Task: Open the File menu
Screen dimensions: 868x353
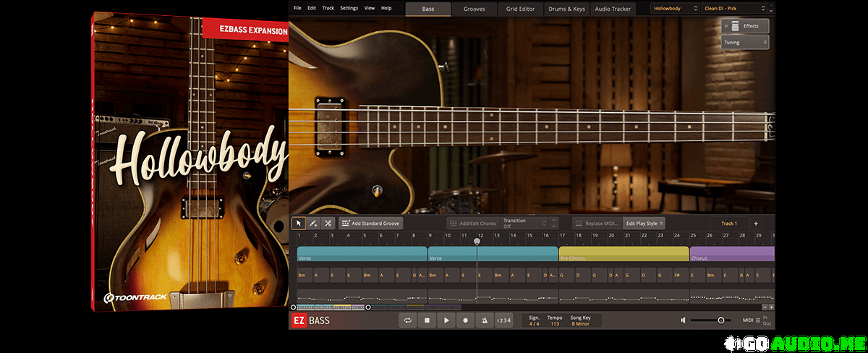Action: point(297,8)
